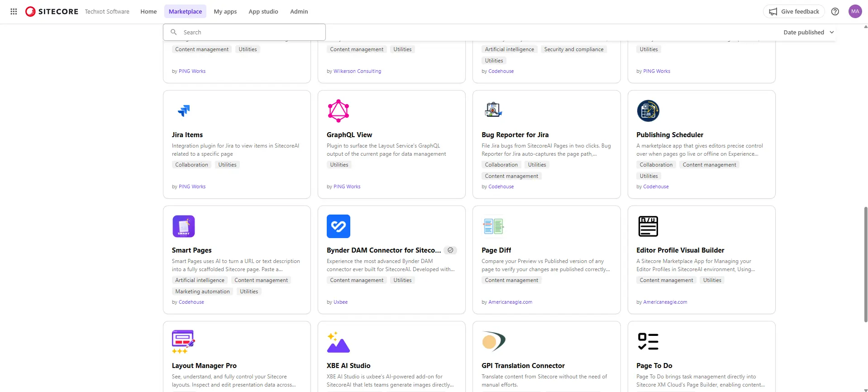Click into the Search input field
Screen dimensions: 868x392
[x=244, y=32]
